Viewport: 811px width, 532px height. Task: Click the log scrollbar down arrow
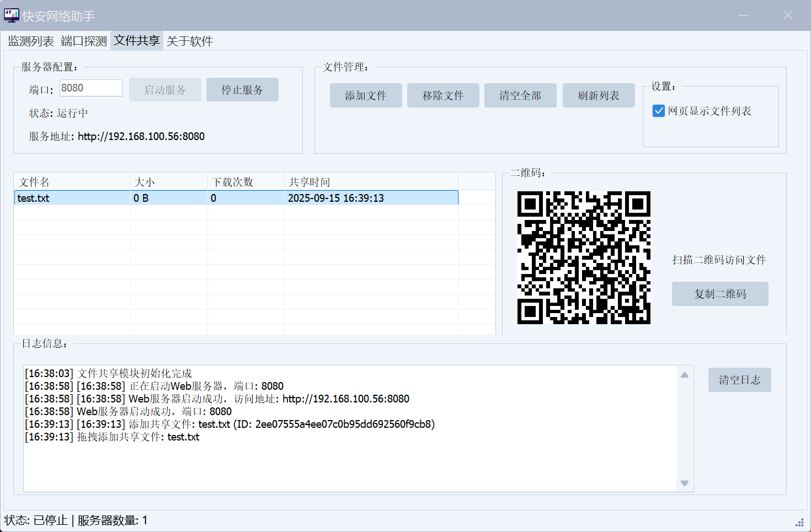(x=685, y=483)
